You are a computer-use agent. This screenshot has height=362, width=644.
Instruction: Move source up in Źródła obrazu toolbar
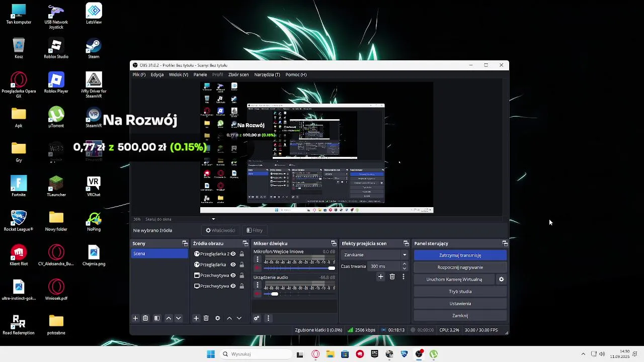[229, 318]
